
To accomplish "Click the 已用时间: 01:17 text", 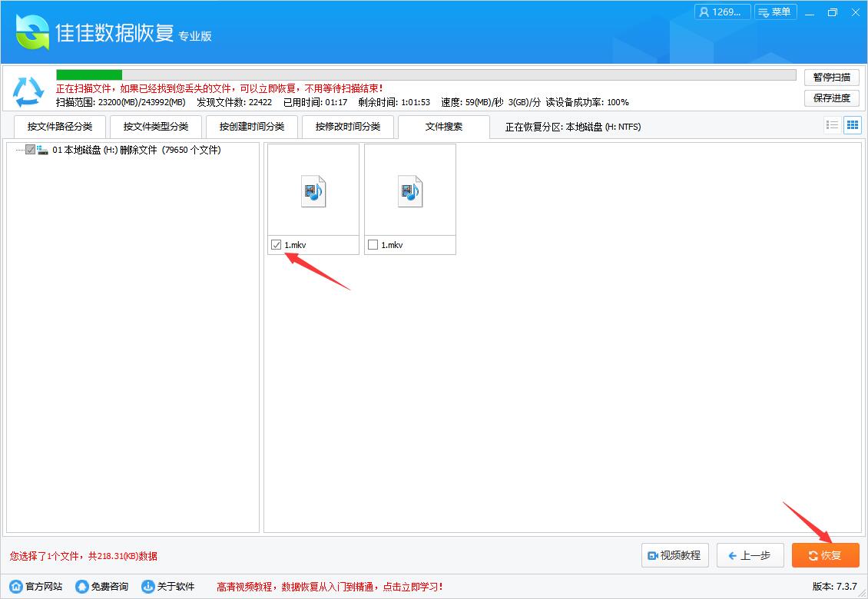I will 315,102.
